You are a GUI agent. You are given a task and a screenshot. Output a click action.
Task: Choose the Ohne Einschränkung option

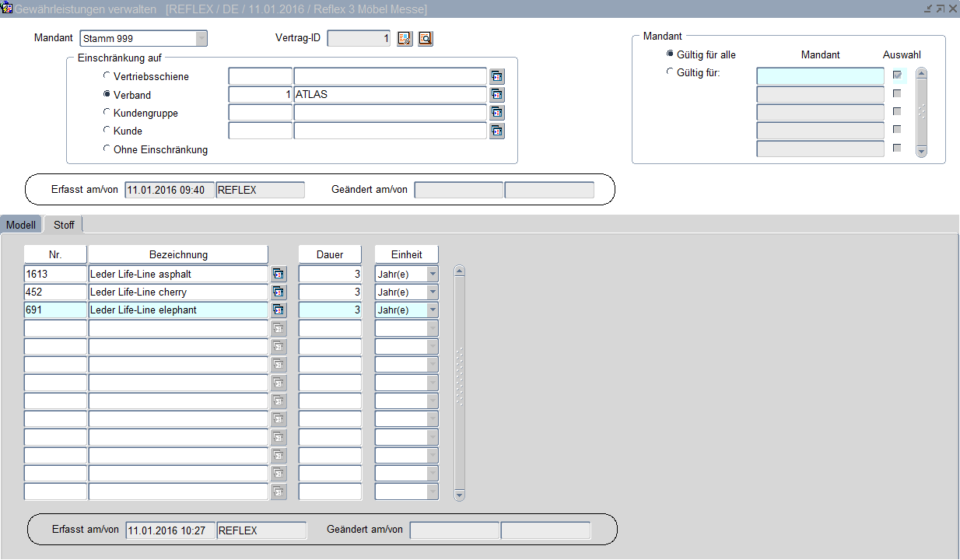click(107, 149)
